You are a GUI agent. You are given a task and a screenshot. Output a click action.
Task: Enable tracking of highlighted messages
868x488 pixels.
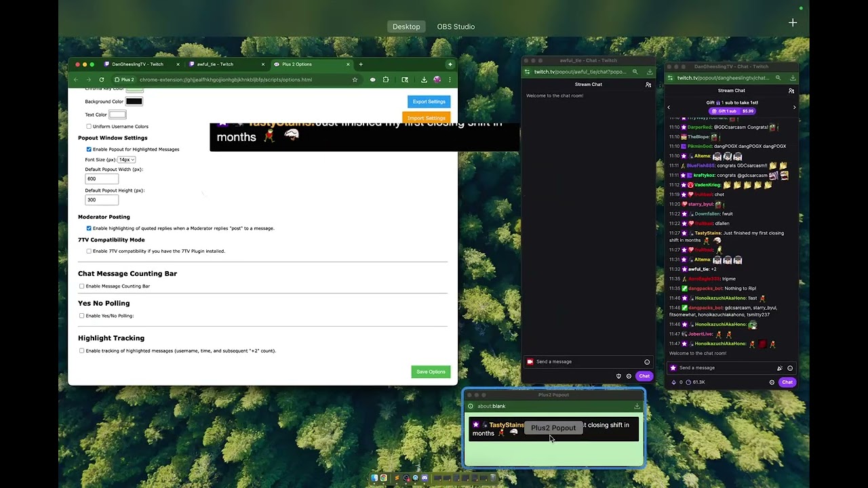click(x=82, y=351)
